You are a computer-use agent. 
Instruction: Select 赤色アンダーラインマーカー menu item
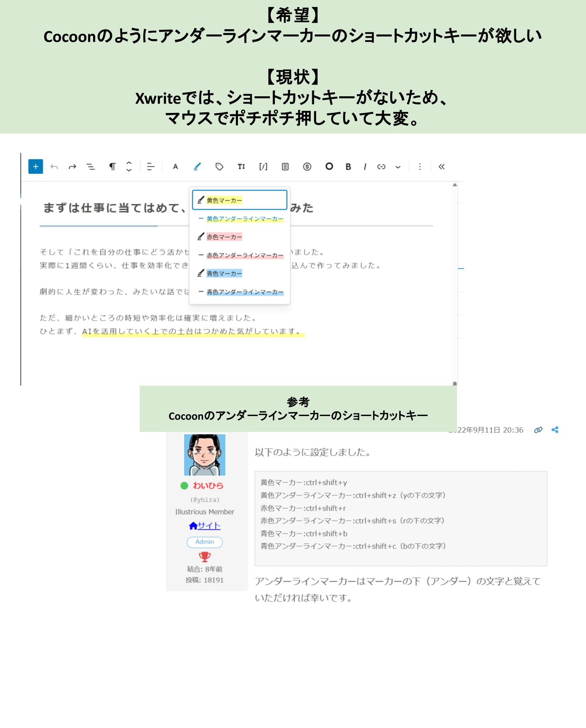coord(245,255)
